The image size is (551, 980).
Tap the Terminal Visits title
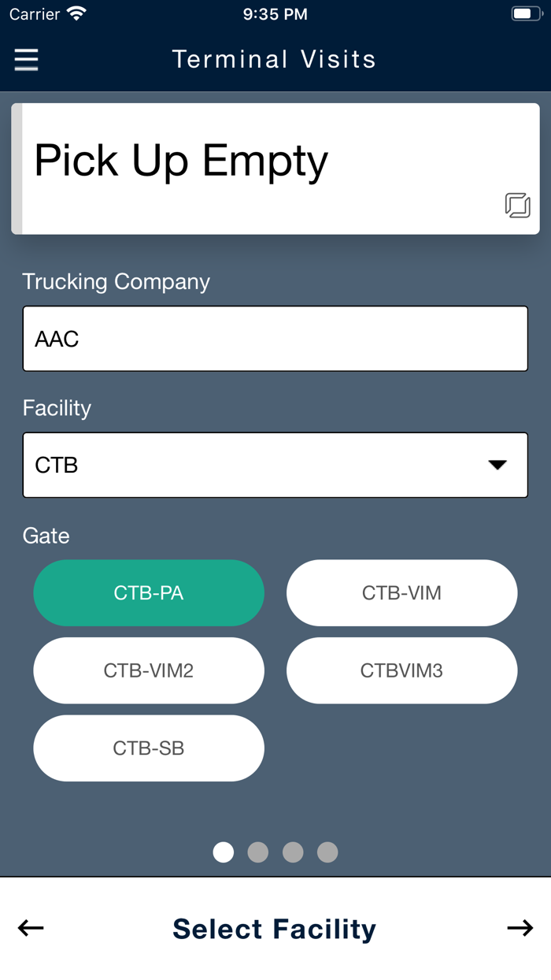[275, 59]
